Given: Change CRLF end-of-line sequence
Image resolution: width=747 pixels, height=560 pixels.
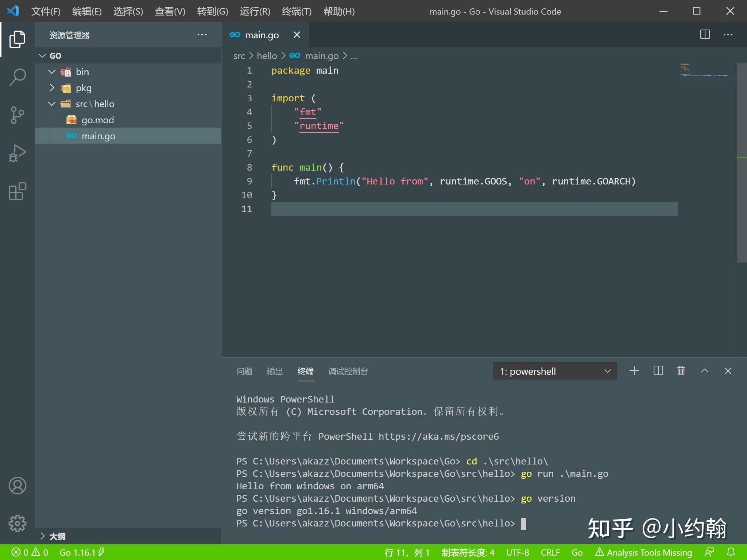Looking at the screenshot, I should point(550,552).
